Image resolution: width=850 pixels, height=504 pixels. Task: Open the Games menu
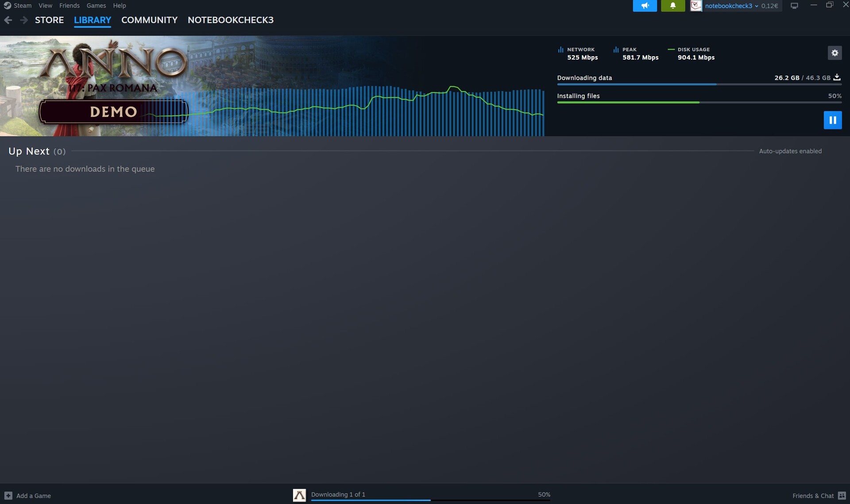(x=96, y=6)
